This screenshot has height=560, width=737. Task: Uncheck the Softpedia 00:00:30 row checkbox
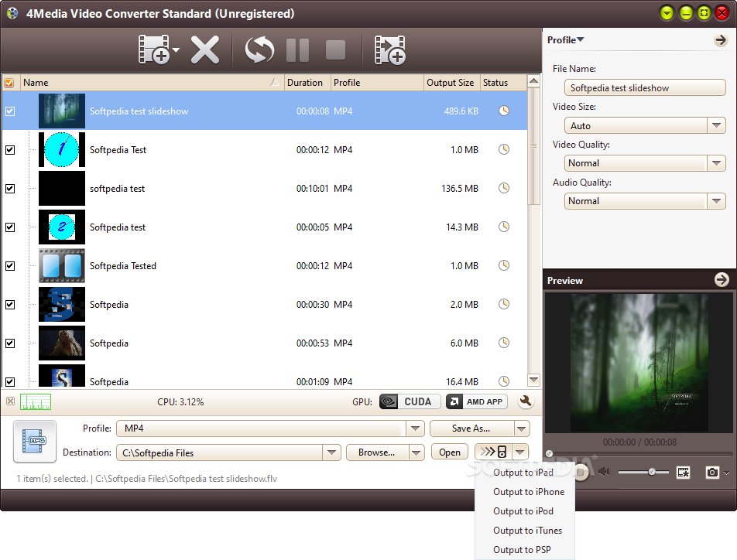[10, 305]
